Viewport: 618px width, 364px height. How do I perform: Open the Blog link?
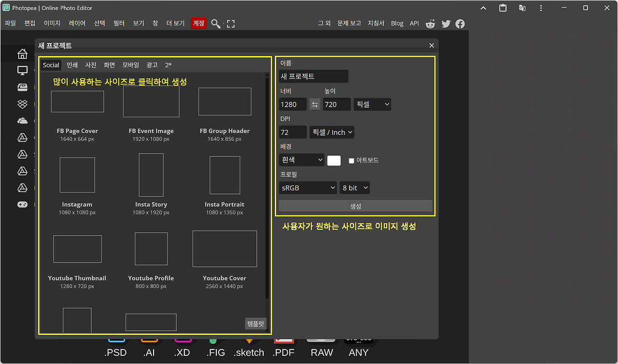tap(397, 23)
